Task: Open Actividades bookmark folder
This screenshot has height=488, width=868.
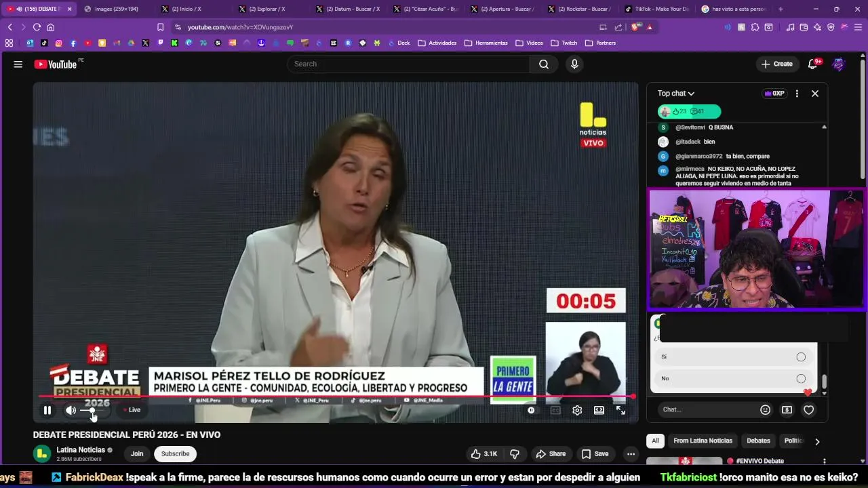Action: (x=437, y=43)
